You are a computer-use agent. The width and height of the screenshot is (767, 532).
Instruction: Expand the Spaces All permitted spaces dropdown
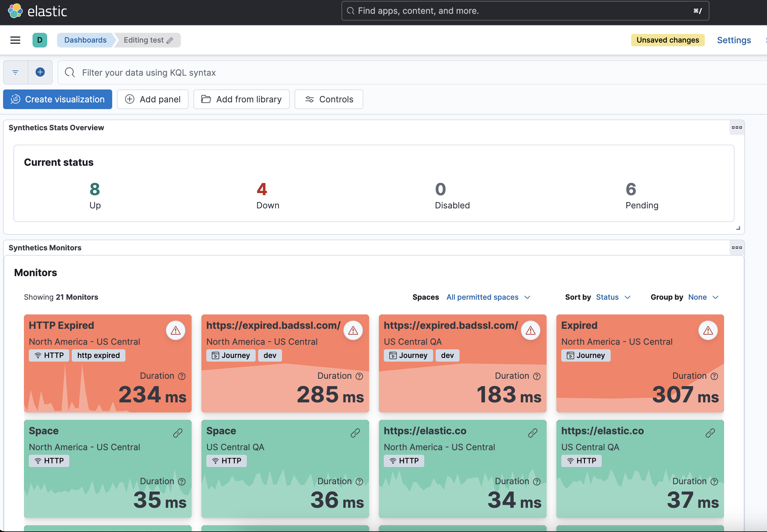pos(488,297)
